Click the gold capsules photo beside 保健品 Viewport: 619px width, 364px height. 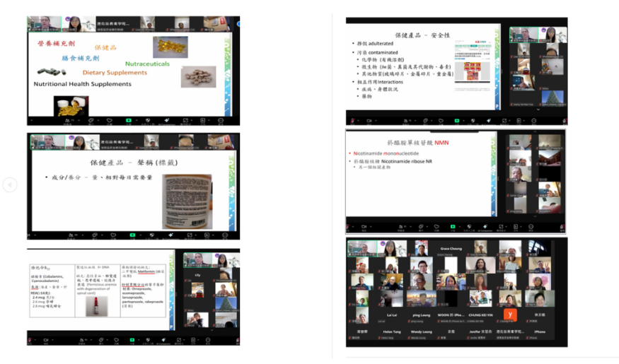click(171, 47)
